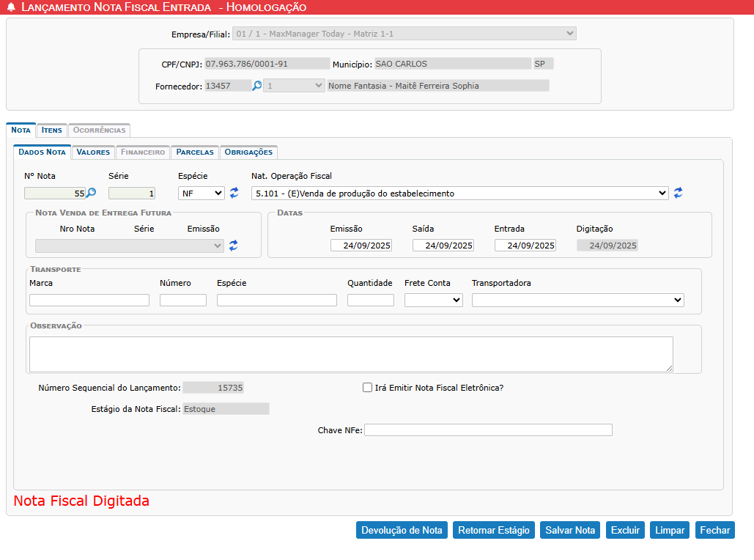Open the Valores sub-tab

click(x=93, y=152)
